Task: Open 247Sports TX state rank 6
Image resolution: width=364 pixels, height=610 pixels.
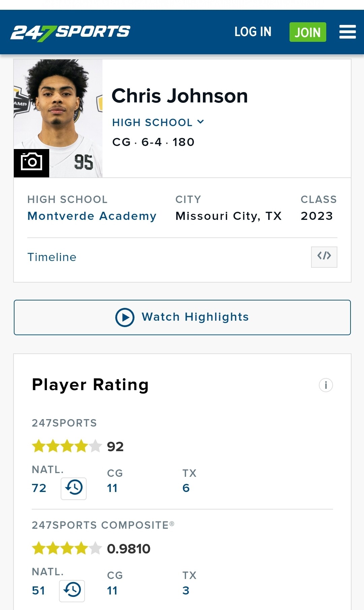Action: coord(186,488)
